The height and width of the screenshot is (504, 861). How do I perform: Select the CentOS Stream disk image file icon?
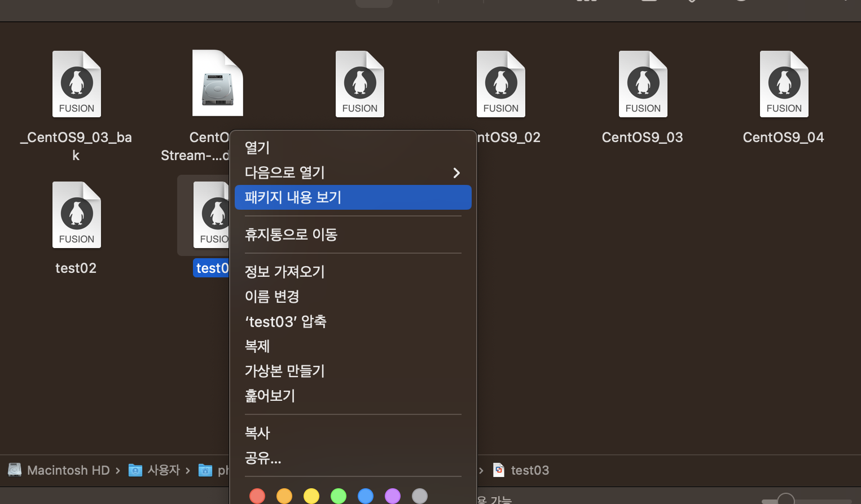(x=218, y=83)
